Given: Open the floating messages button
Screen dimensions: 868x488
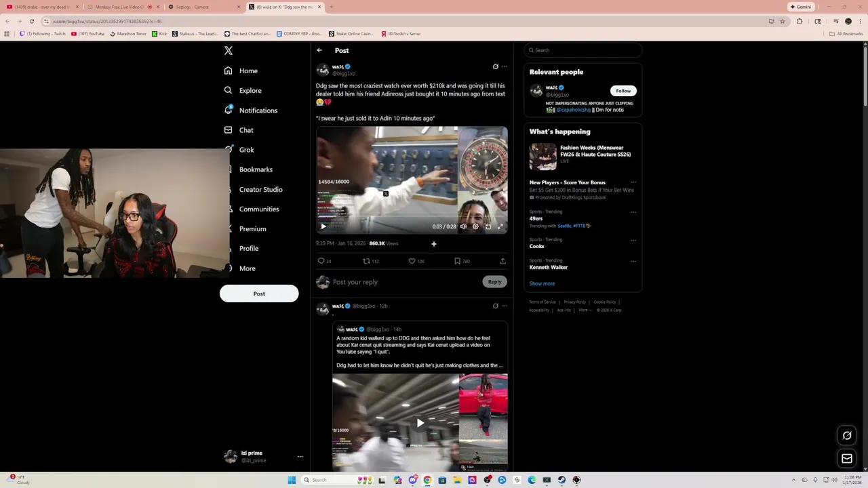Looking at the screenshot, I should coord(847,459).
